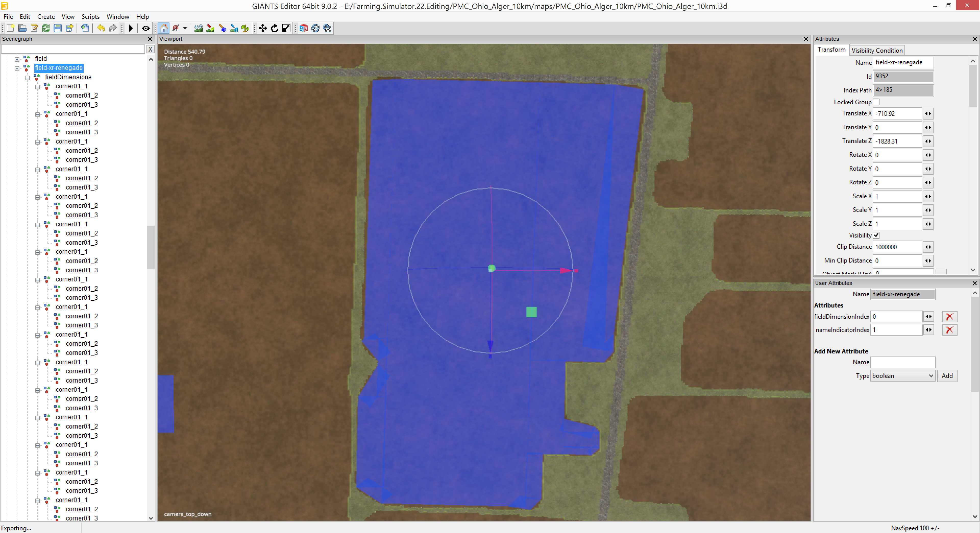Click the Translate Z input field

click(897, 141)
